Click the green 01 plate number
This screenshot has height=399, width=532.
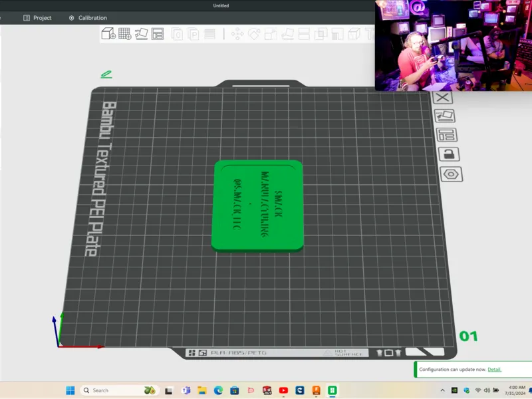469,336
